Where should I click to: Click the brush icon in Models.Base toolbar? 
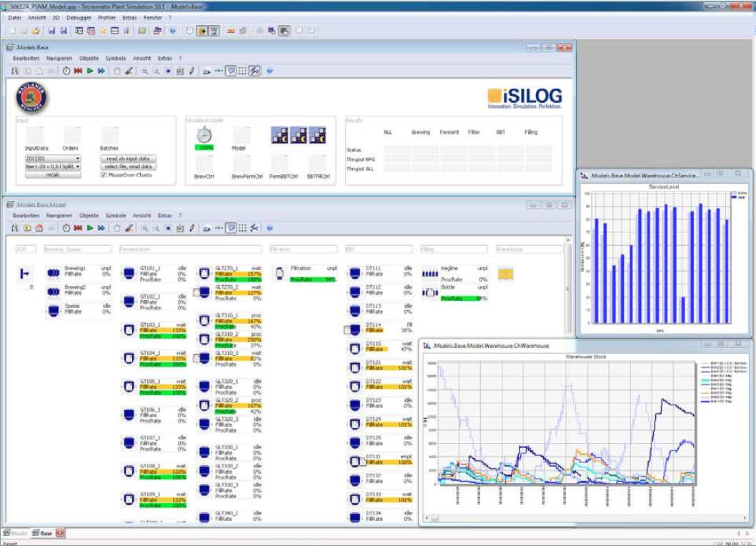point(129,71)
